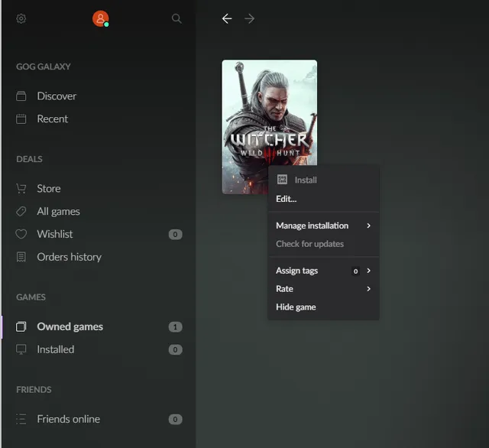This screenshot has width=489, height=448.
Task: Click the search magnifier icon
Action: pyautogui.click(x=176, y=18)
